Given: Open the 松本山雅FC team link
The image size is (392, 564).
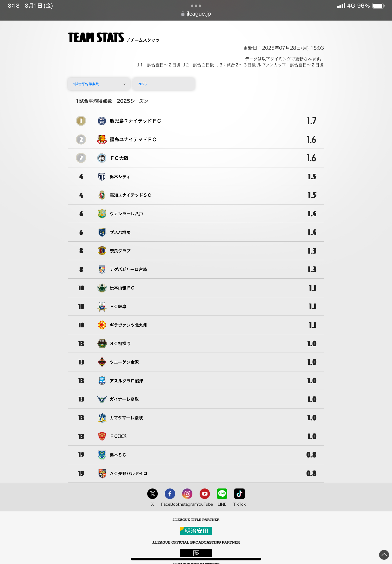Looking at the screenshot, I should pyautogui.click(x=122, y=288).
